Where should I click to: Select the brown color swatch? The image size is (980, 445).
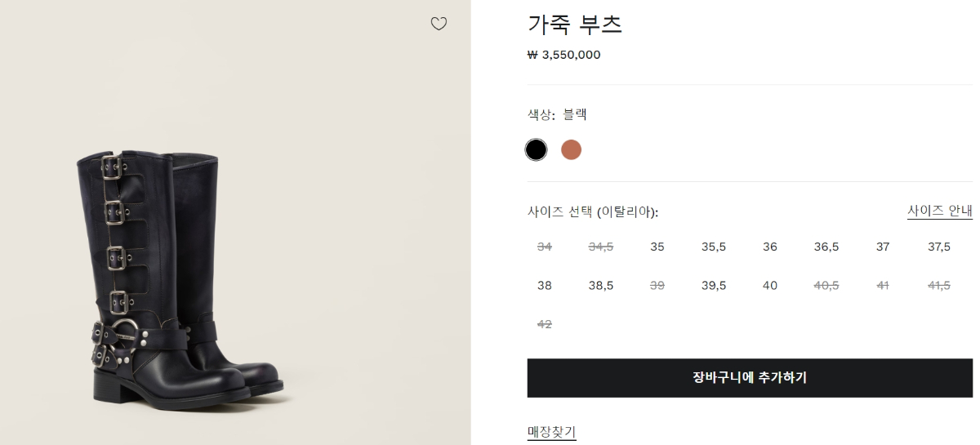tap(571, 149)
